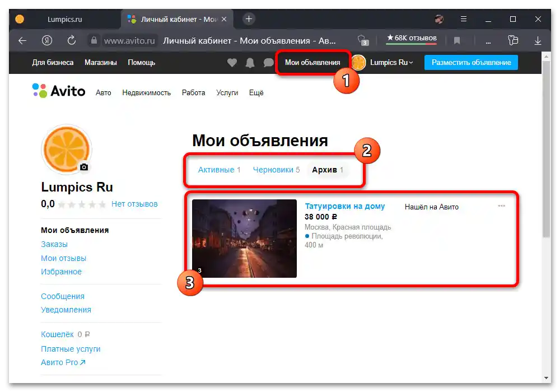Click the Нашёл на Авито status text
560x392 pixels.
(x=431, y=207)
